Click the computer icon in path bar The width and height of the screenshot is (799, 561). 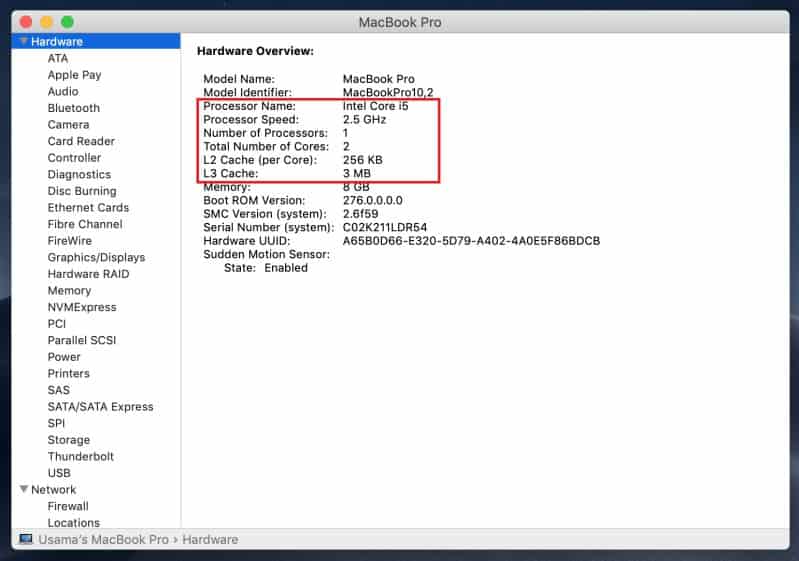(x=26, y=539)
